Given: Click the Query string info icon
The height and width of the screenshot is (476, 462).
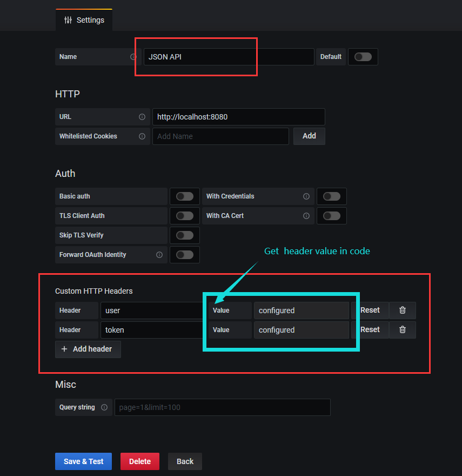Looking at the screenshot, I should pyautogui.click(x=104, y=407).
